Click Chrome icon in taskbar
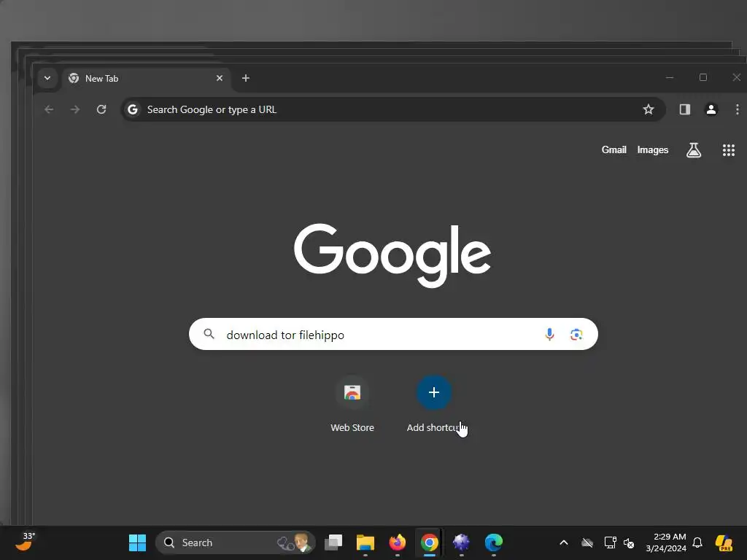 pyautogui.click(x=429, y=542)
